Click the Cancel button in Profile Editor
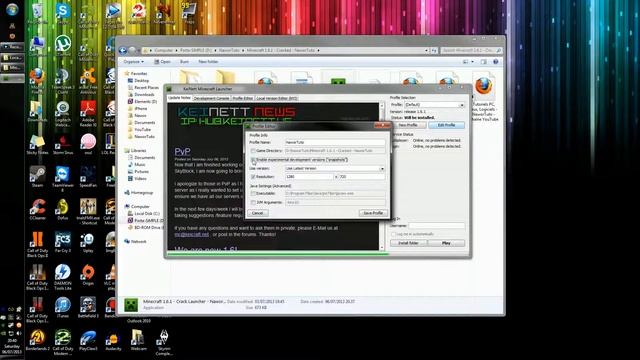The width and height of the screenshot is (640, 360). coord(258,213)
